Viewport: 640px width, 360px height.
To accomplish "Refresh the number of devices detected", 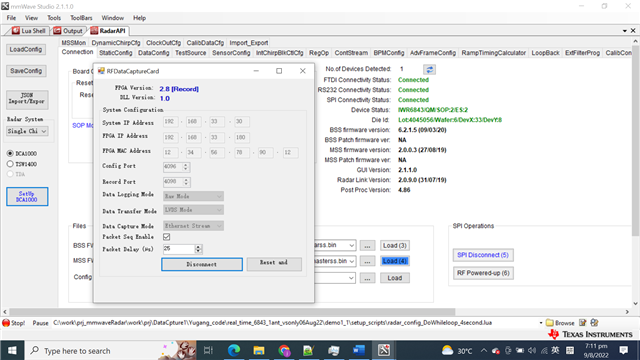I will click(429, 69).
